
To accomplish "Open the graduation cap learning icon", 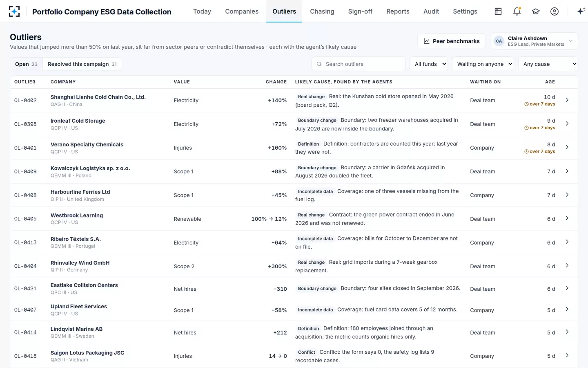I will 536,11.
